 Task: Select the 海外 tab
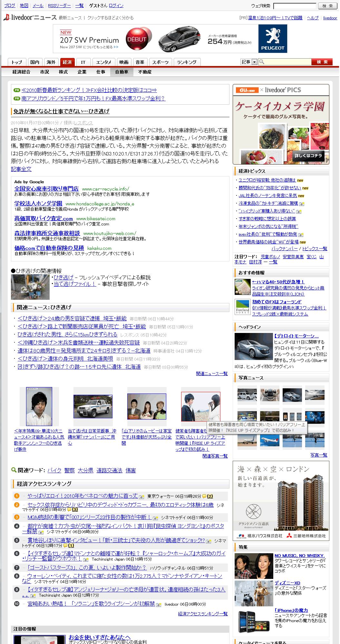coord(51,62)
